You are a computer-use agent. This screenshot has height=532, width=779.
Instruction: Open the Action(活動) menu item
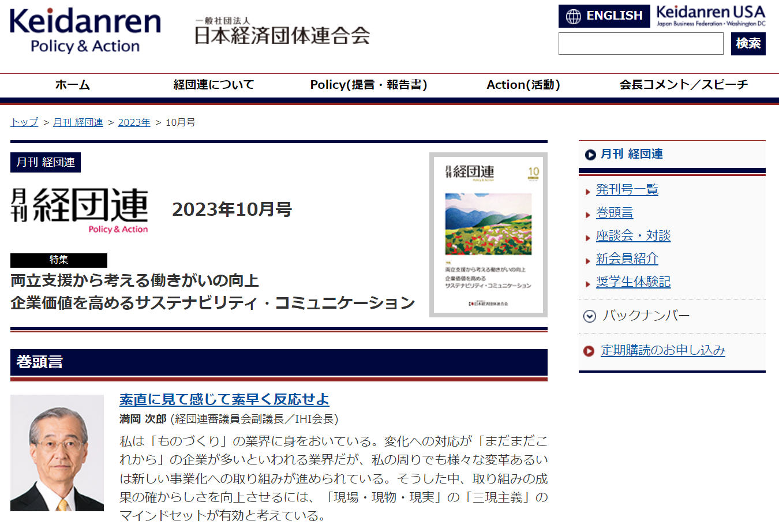523,85
